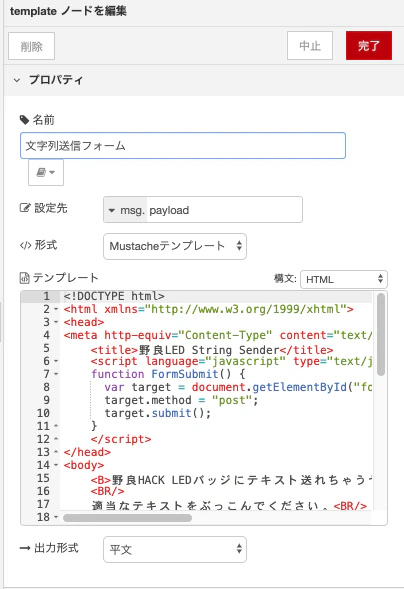
Task: Fold code at line 18 arrow
Action: (56, 517)
